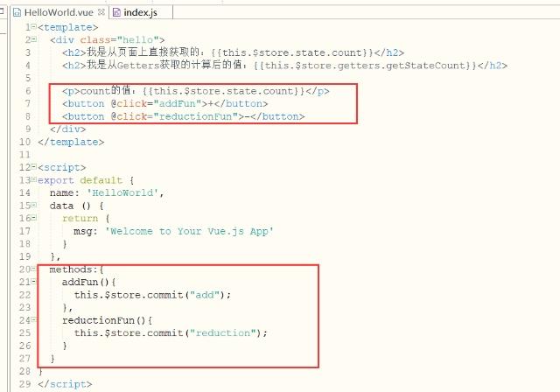Fold the addFun() method at line 21
The width and height of the screenshot is (560, 392).
click(x=33, y=282)
